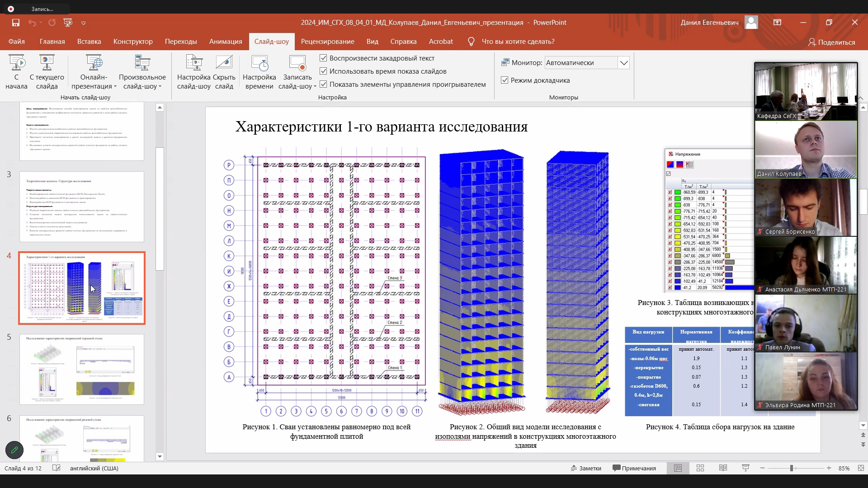Select slide 6 thumbnail

82,438
